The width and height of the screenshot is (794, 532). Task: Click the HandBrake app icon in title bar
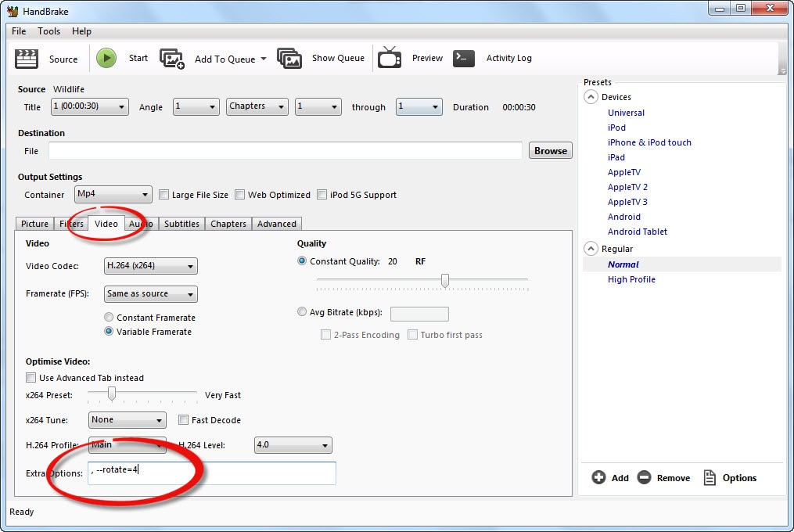coord(13,11)
